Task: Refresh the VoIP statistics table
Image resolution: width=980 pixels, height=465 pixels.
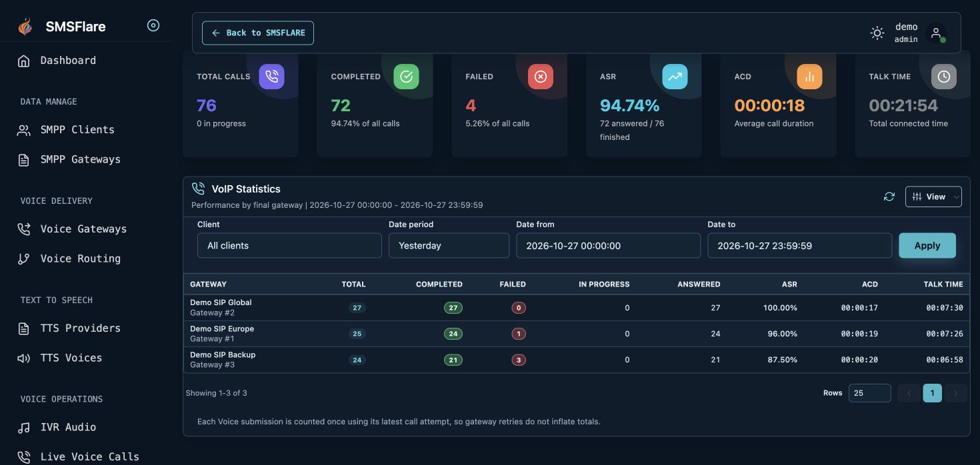Action: 889,197
